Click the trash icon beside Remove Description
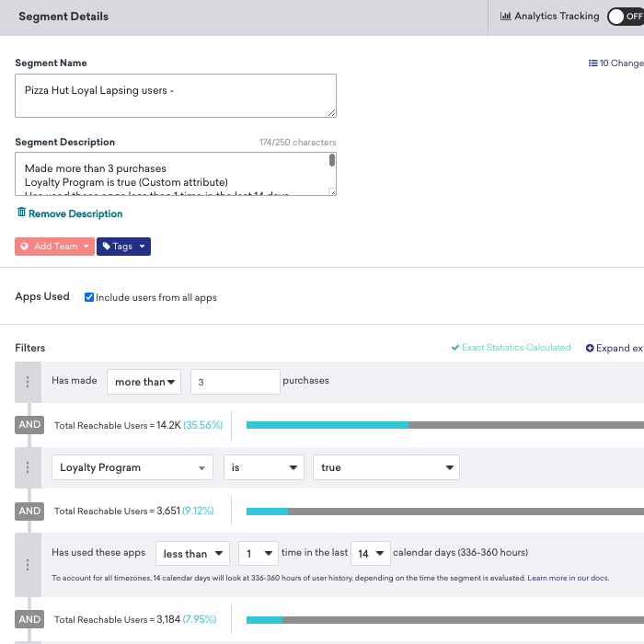Image resolution: width=644 pixels, height=644 pixels. click(x=21, y=213)
